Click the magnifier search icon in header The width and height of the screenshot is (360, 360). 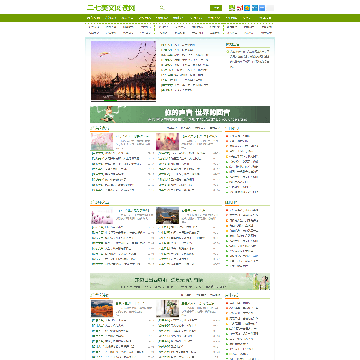point(162,8)
